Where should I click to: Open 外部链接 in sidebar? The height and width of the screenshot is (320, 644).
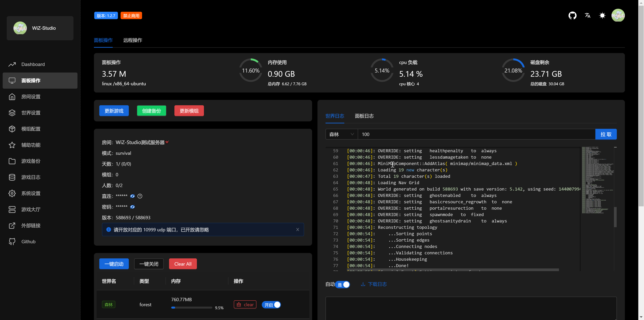pyautogui.click(x=31, y=225)
